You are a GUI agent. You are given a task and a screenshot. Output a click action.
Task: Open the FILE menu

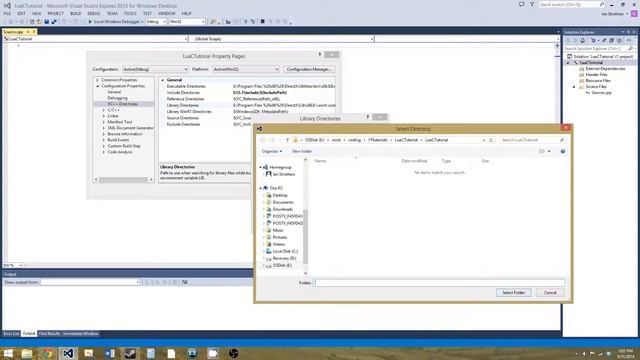[x=7, y=13]
